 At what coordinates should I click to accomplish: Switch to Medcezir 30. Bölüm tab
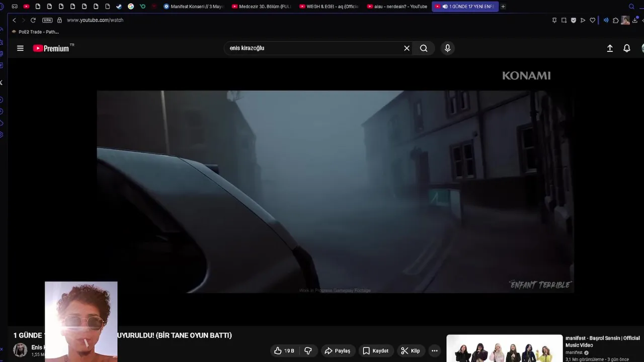[x=262, y=7]
